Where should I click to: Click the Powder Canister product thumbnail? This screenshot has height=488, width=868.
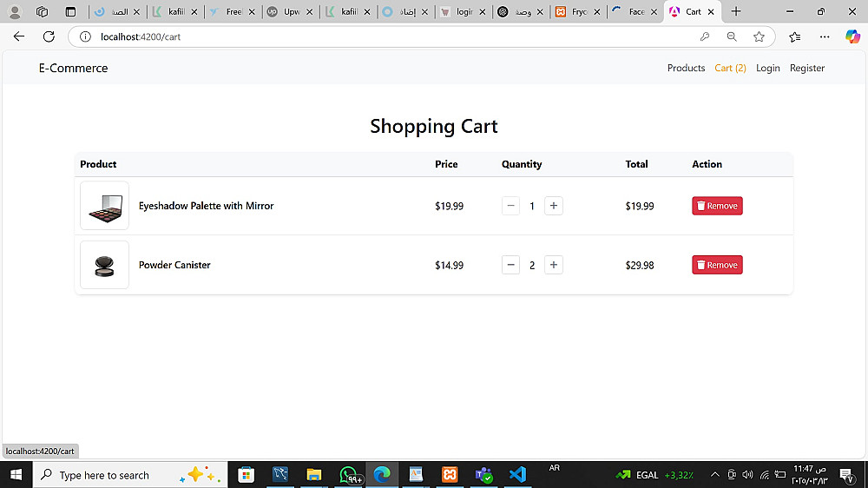tap(104, 265)
